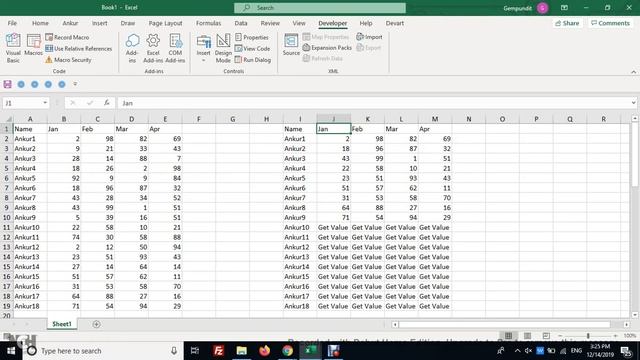Viewport: 640px width, 360px height.
Task: Open the Devart tab
Action: tap(395, 23)
